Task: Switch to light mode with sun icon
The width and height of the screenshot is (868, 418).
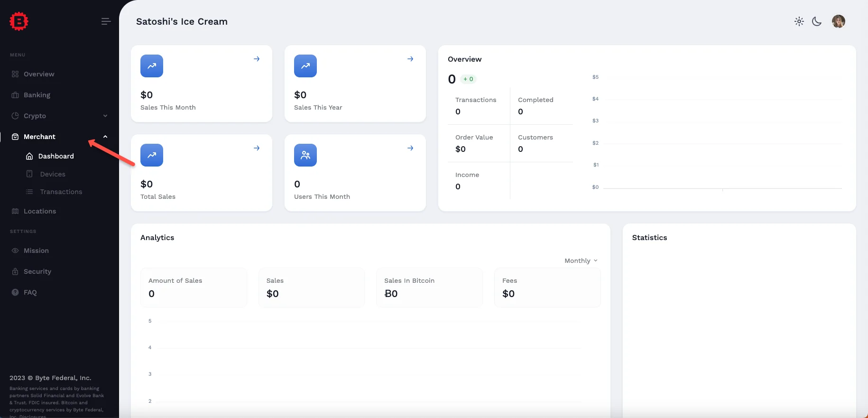Action: 799,21
